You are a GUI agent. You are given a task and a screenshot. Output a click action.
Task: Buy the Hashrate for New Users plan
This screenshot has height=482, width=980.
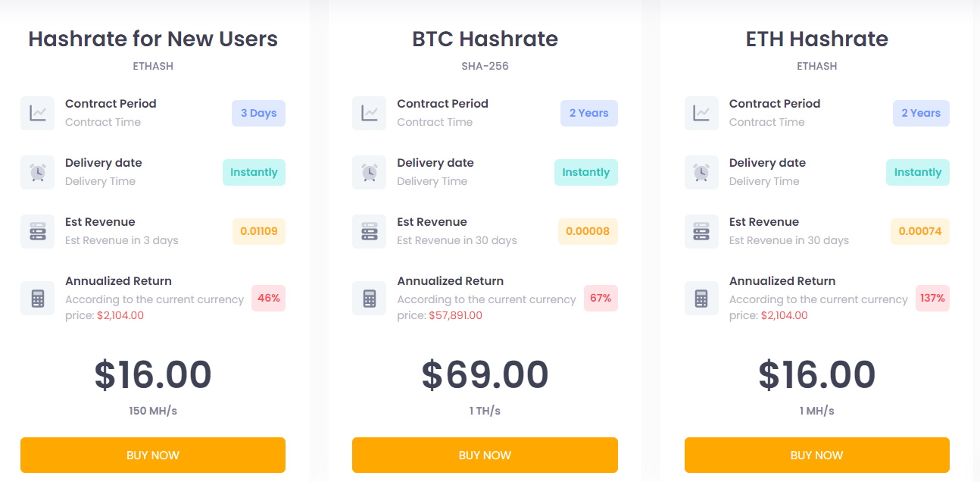pyautogui.click(x=153, y=455)
